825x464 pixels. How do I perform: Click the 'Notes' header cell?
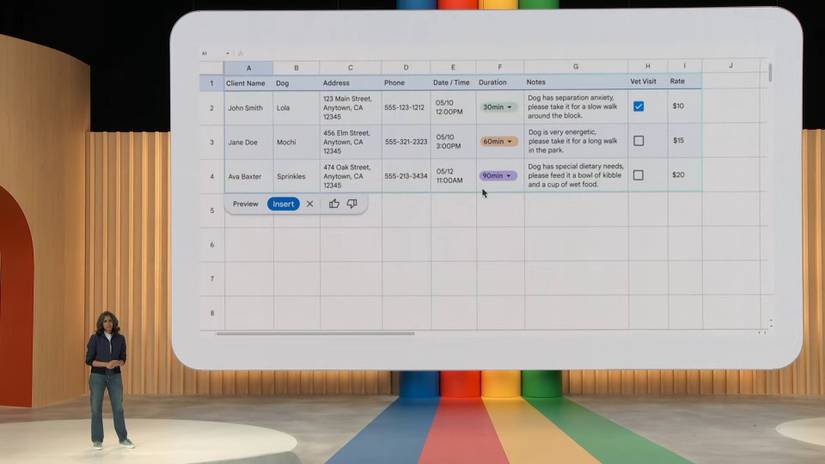(576, 82)
